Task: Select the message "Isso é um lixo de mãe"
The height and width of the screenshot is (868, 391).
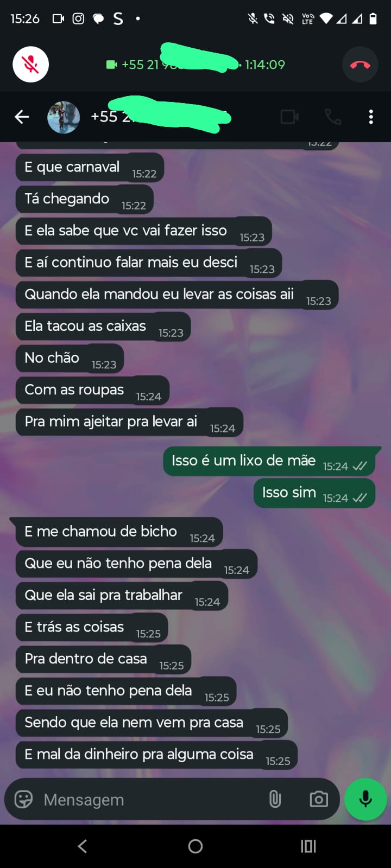Action: click(x=269, y=461)
